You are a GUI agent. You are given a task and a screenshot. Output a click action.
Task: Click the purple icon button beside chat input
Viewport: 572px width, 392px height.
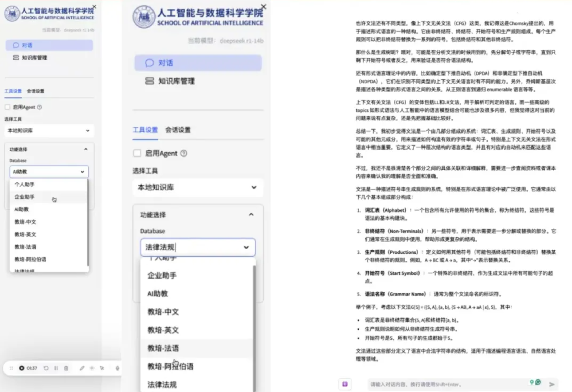point(345,384)
